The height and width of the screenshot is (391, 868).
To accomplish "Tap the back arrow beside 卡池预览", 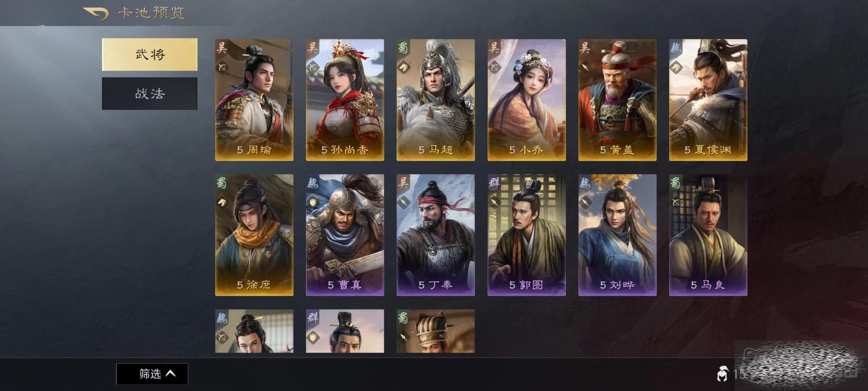I will point(96,14).
